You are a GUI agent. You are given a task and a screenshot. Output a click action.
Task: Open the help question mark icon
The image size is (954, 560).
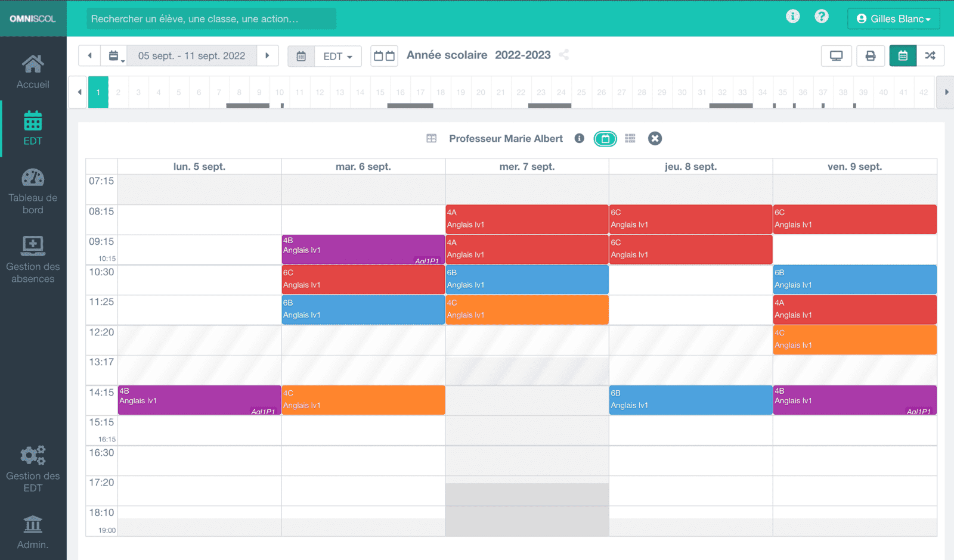(x=822, y=17)
